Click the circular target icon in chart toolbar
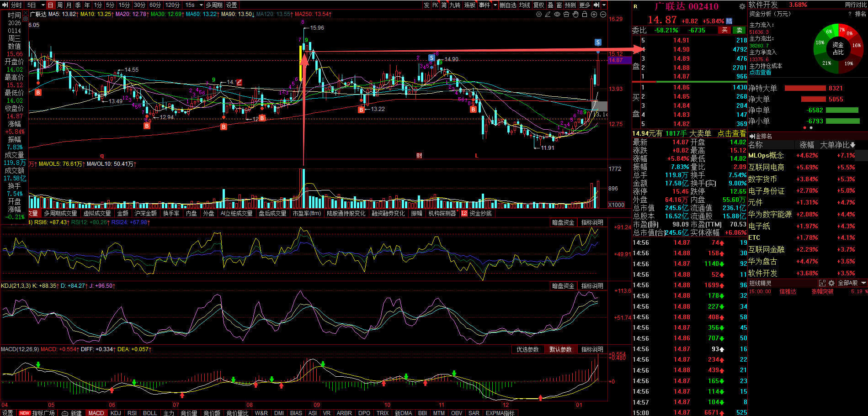Image resolution: width=868 pixels, height=416 pixels. [539, 14]
